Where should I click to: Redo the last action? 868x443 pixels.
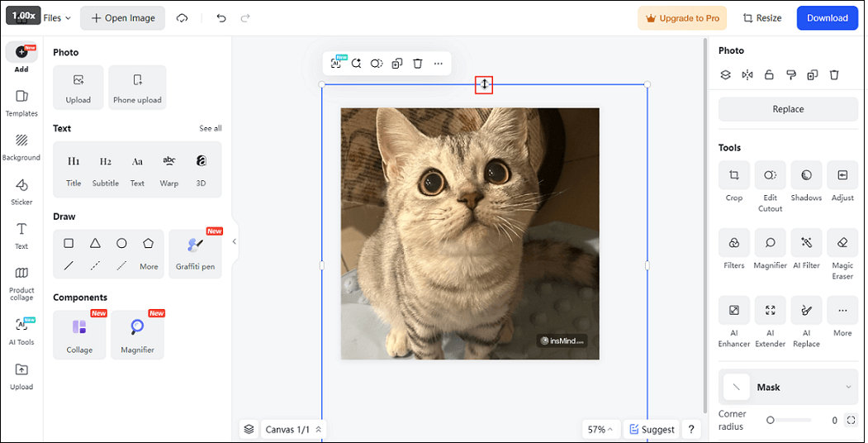pos(245,18)
